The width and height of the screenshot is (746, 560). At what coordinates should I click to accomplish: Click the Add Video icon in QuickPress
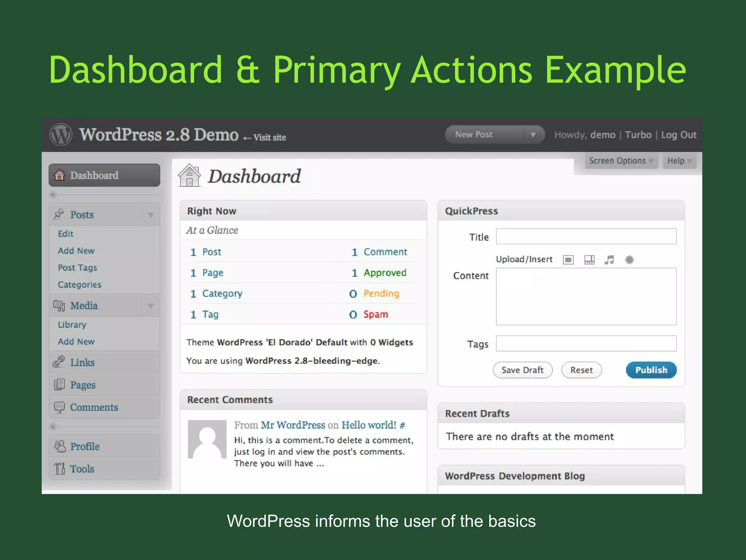(589, 260)
